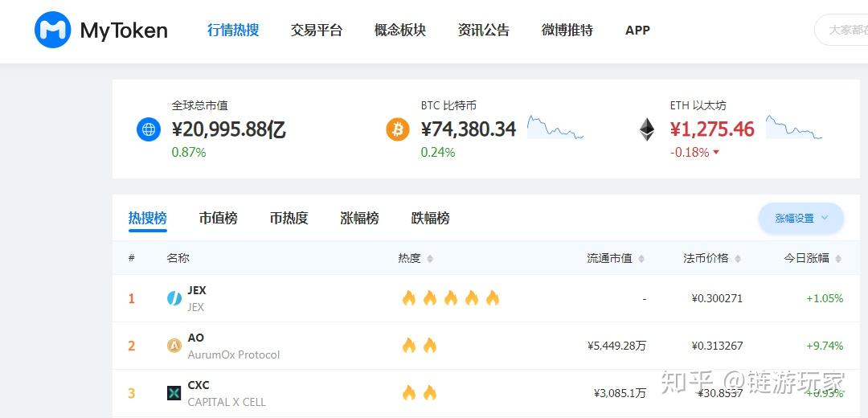Click the MyToken brand text
Viewport: 868px width, 418px height.
point(124,31)
